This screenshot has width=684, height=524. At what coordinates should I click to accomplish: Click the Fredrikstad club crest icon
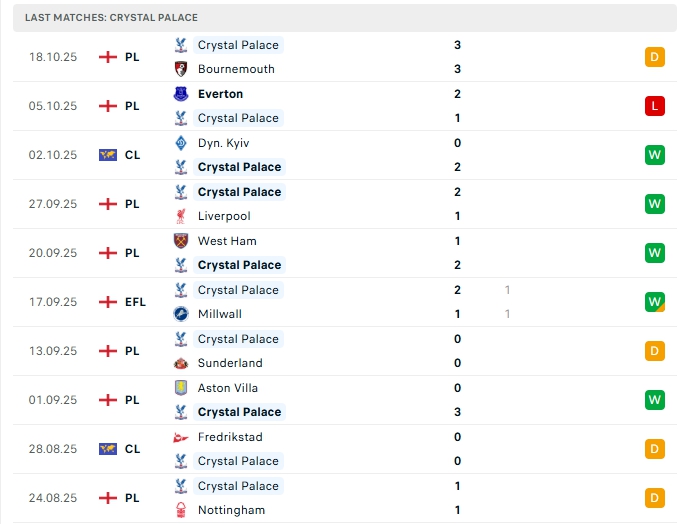[x=181, y=437]
